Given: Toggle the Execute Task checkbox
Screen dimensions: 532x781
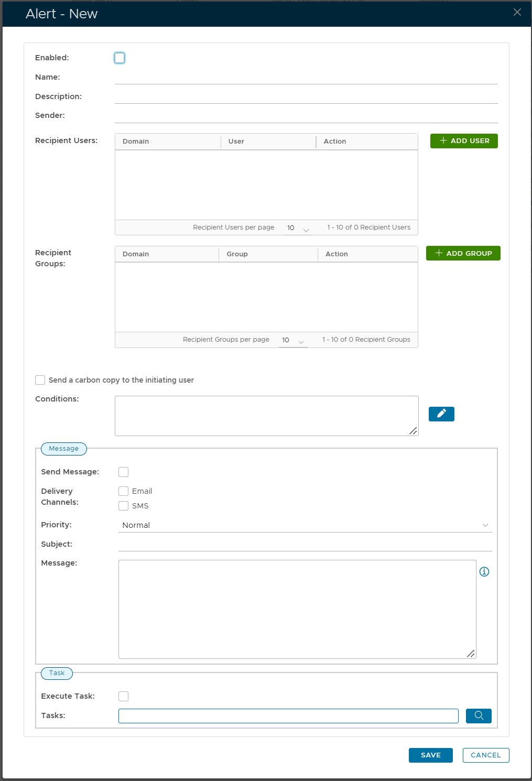Looking at the screenshot, I should click(x=124, y=697).
